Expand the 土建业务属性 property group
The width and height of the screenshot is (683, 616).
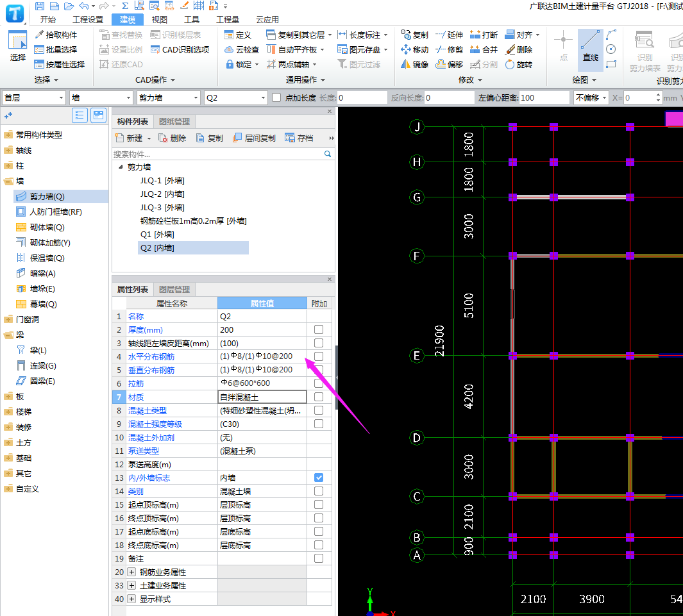click(x=131, y=585)
